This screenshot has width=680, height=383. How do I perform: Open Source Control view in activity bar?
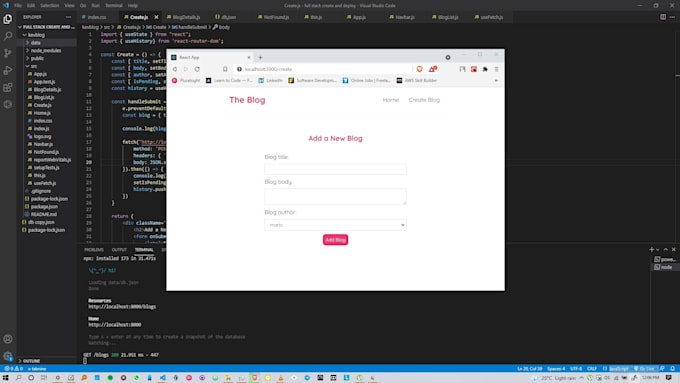8,53
